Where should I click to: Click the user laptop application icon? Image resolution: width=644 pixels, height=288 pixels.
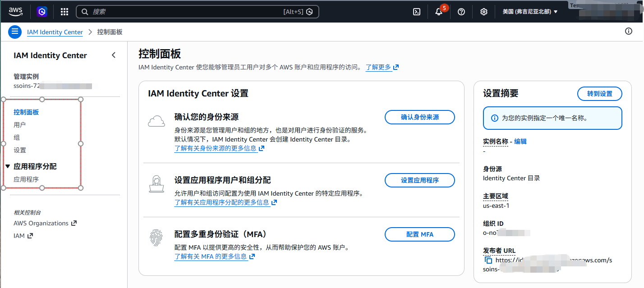156,183
